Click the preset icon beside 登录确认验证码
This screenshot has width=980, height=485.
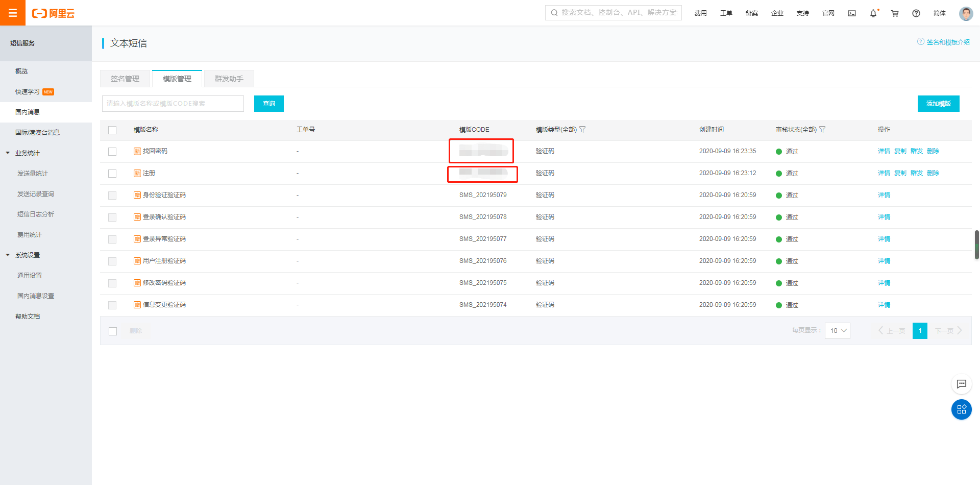click(137, 217)
